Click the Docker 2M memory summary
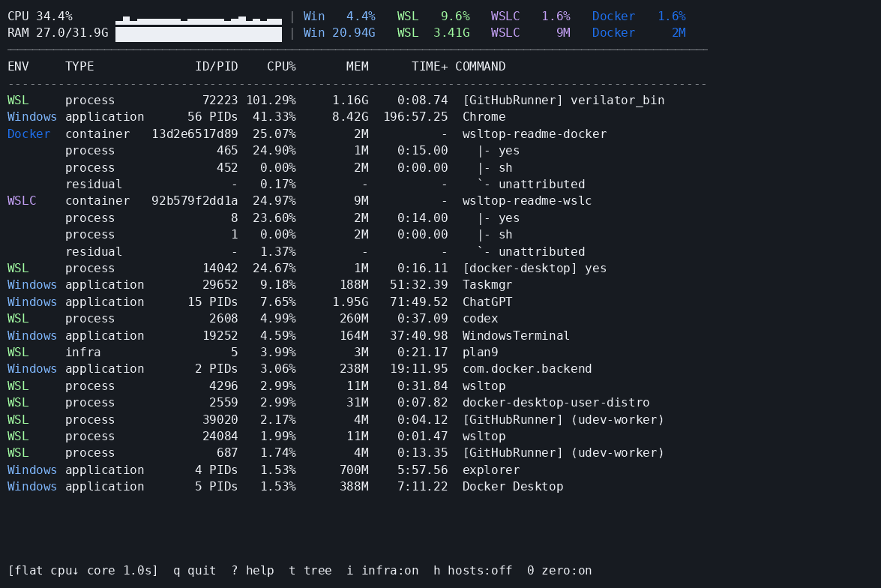The height and width of the screenshot is (588, 881). tap(639, 32)
